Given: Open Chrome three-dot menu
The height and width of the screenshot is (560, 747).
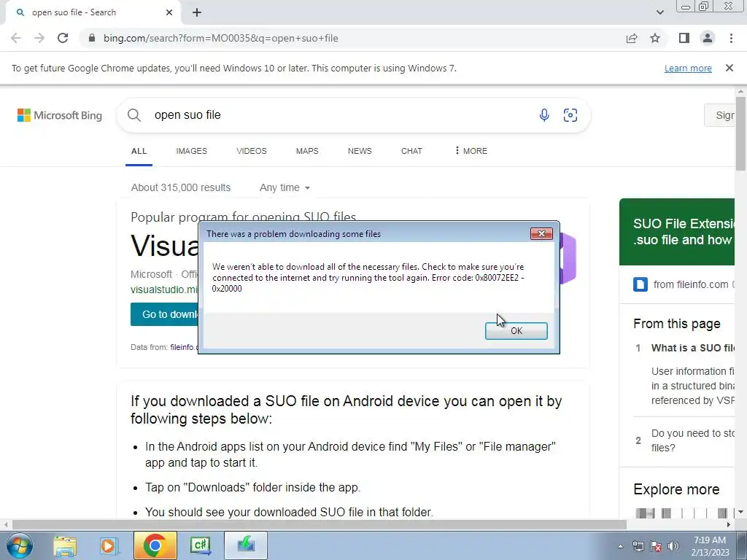Looking at the screenshot, I should click(x=731, y=38).
